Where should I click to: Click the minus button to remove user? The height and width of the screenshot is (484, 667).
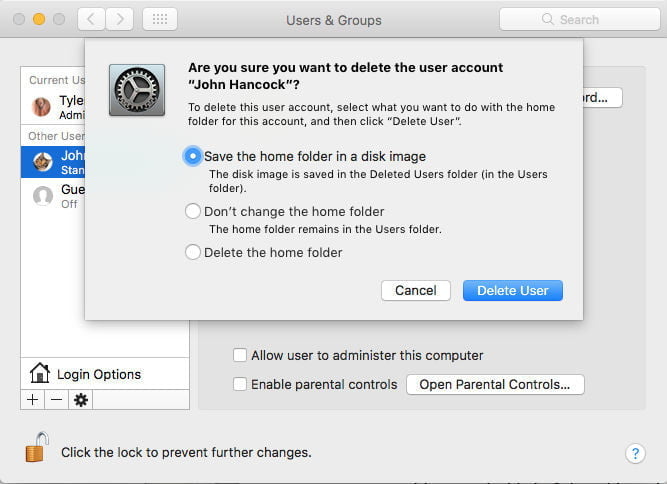(x=57, y=400)
